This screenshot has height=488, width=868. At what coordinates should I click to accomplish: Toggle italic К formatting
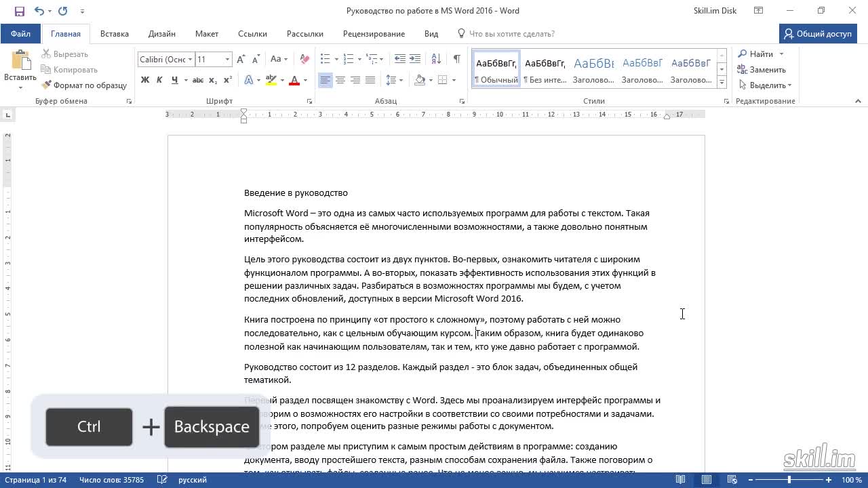[159, 80]
